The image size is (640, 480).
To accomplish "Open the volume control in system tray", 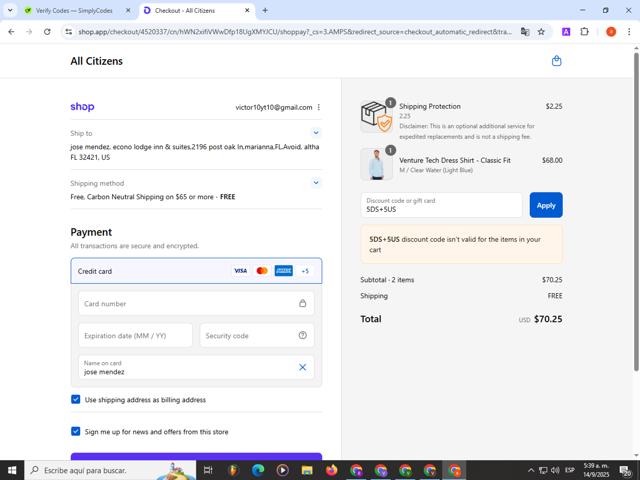I will point(555,470).
